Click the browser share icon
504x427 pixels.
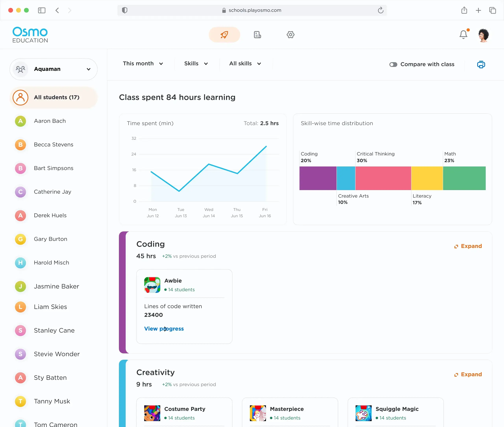pyautogui.click(x=464, y=10)
